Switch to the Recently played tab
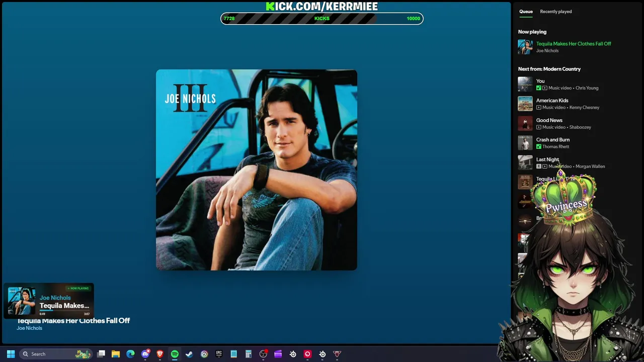This screenshot has width=644, height=362. pos(556,12)
